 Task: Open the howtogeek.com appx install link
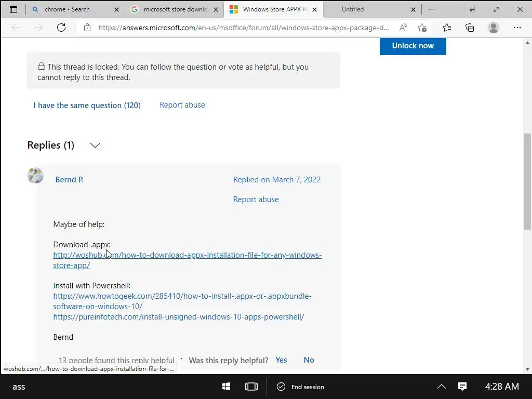click(x=182, y=301)
